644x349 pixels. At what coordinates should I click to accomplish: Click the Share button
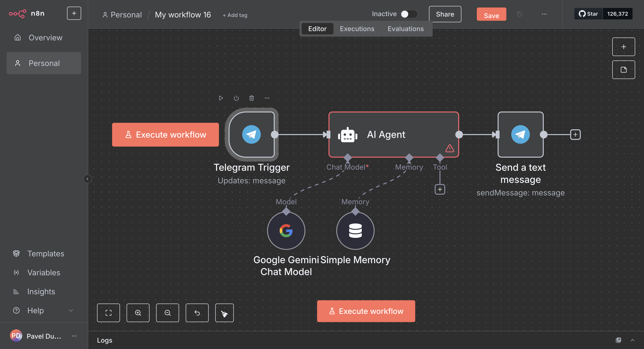[445, 14]
